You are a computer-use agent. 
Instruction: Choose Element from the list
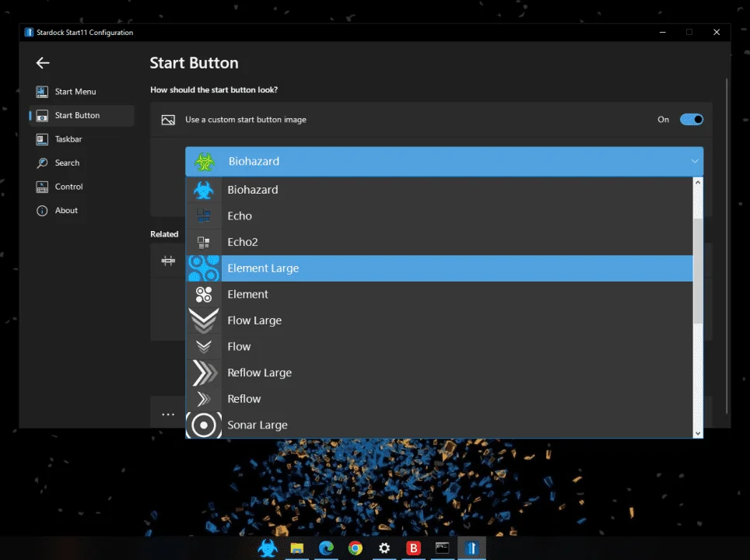point(439,294)
